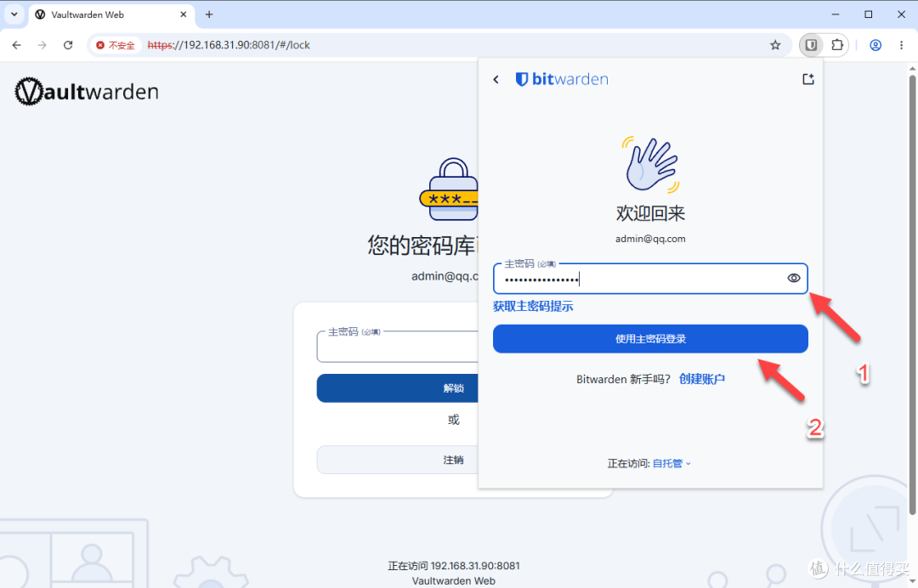Viewport: 918px width, 588px height.
Task: Click the Vaultwarden Web footer text
Action: tap(454, 581)
